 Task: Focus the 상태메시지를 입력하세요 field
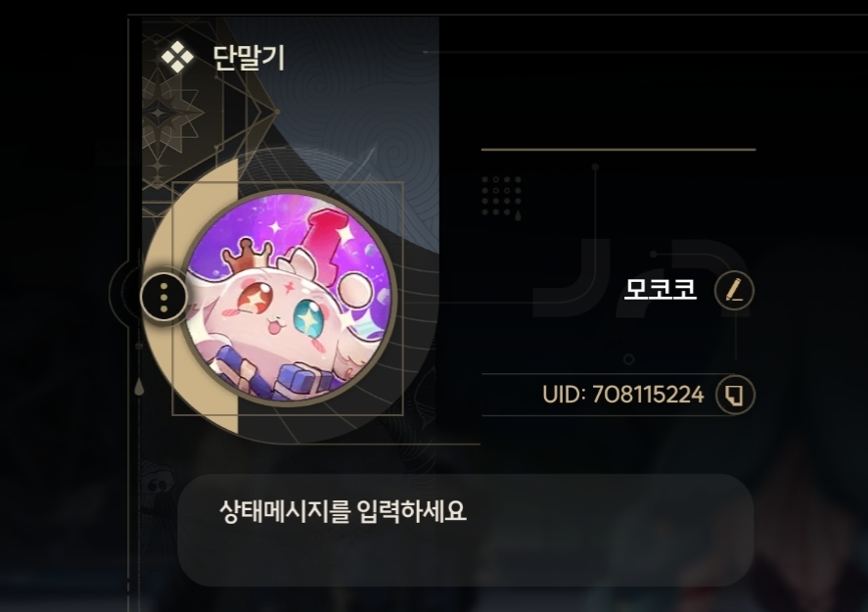[465, 530]
